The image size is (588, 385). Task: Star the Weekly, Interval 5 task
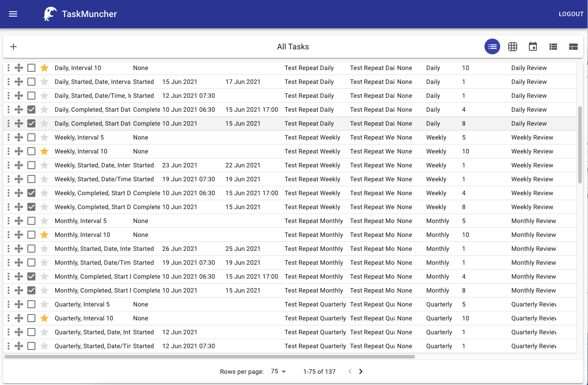[44, 138]
